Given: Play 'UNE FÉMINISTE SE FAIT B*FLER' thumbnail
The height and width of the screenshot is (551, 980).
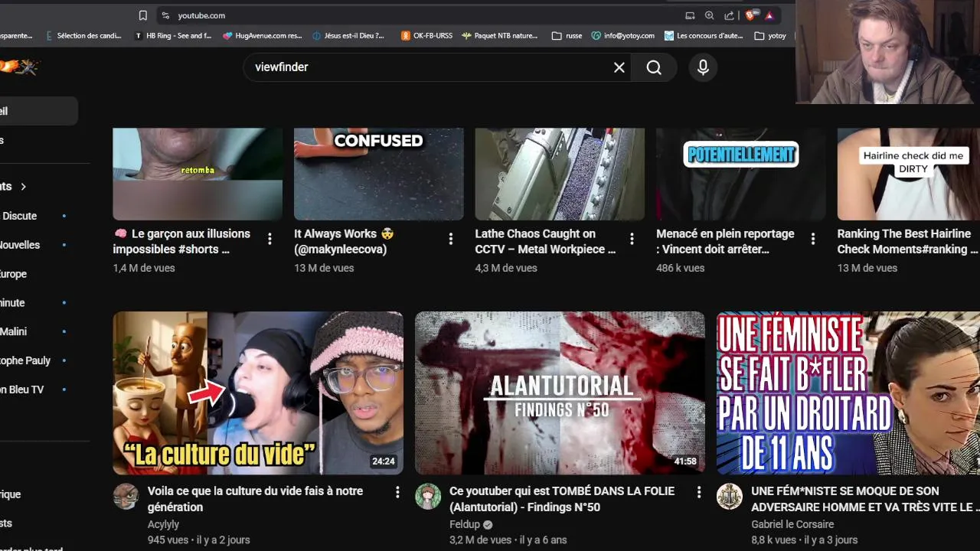Looking at the screenshot, I should pyautogui.click(x=848, y=393).
